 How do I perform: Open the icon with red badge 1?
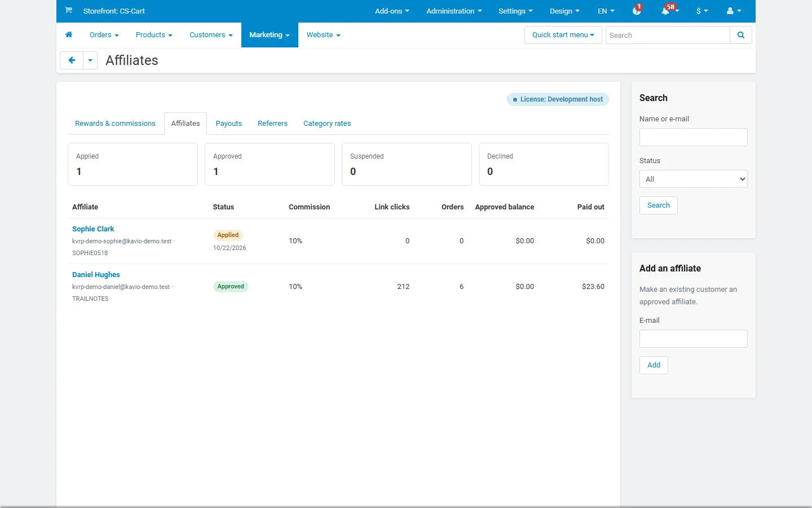point(637,11)
